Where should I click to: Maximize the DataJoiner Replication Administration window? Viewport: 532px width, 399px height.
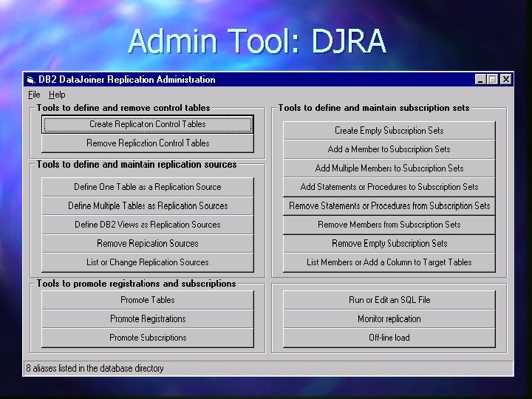(x=492, y=79)
